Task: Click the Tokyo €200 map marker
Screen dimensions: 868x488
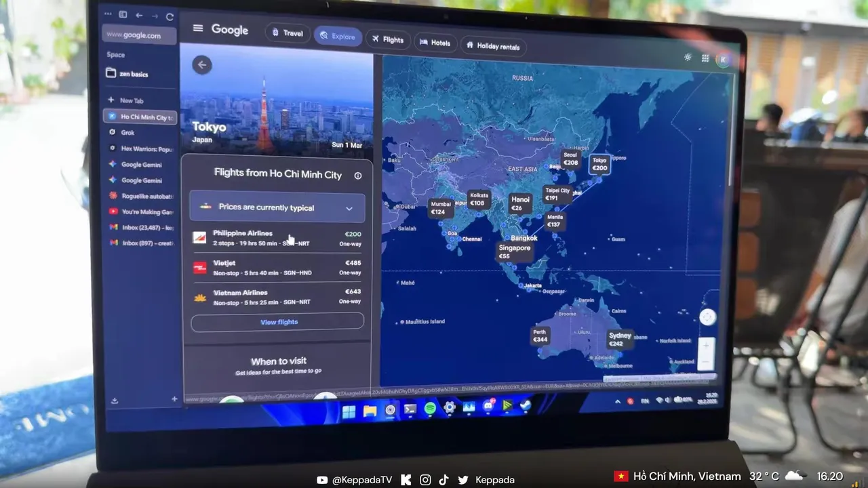Action: tap(599, 165)
